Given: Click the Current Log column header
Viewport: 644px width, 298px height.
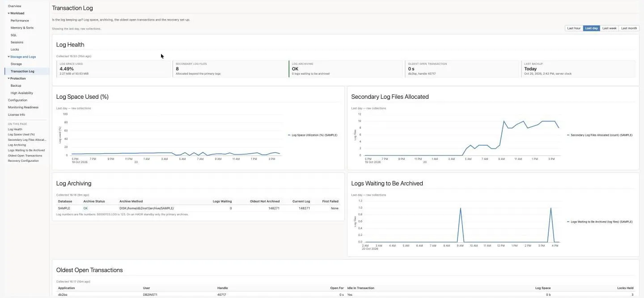Looking at the screenshot, I should point(301,201).
